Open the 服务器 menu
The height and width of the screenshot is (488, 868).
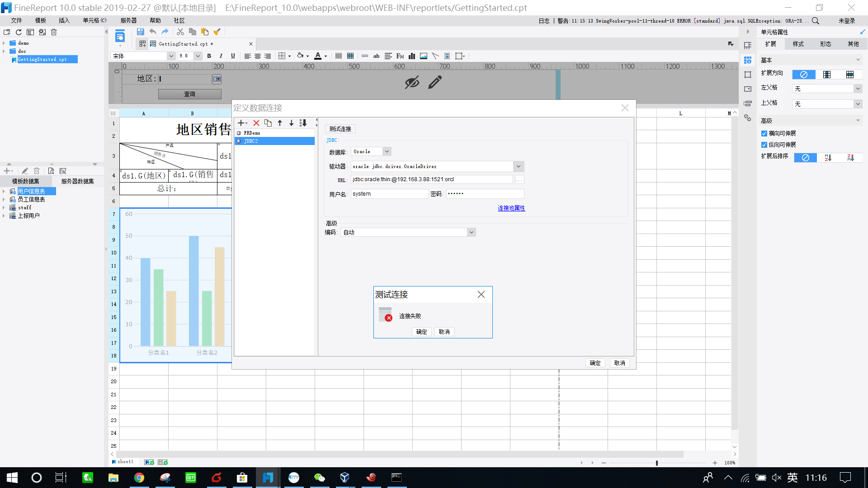129,20
